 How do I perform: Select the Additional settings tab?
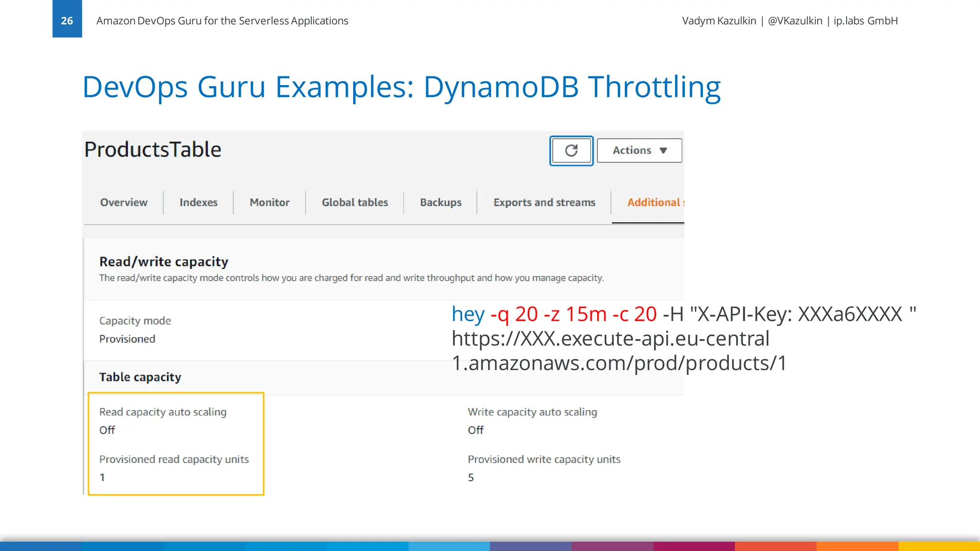click(x=654, y=202)
